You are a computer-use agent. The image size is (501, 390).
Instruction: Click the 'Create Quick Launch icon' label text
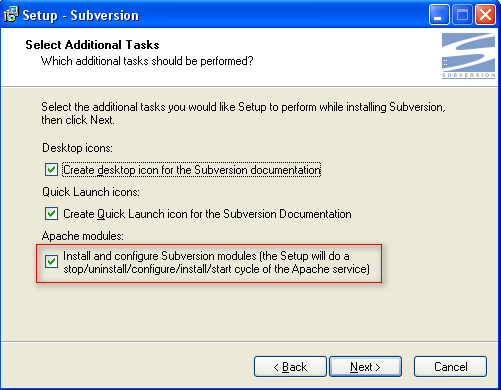(x=207, y=214)
